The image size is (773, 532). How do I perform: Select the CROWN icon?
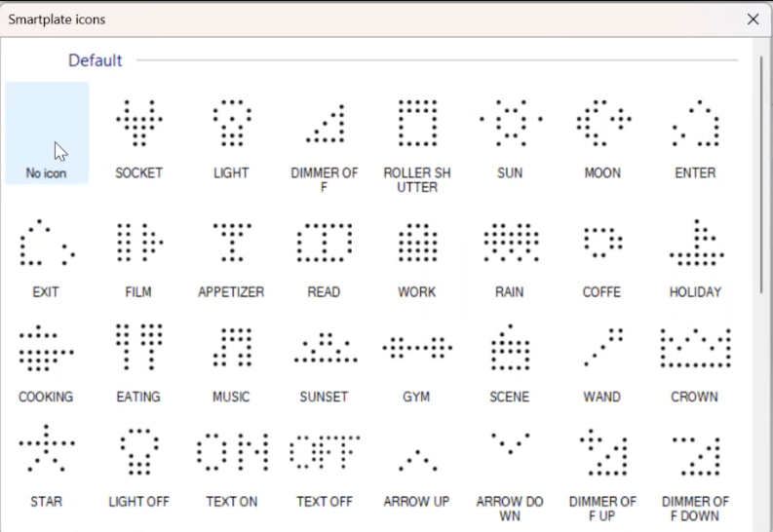[x=695, y=348]
